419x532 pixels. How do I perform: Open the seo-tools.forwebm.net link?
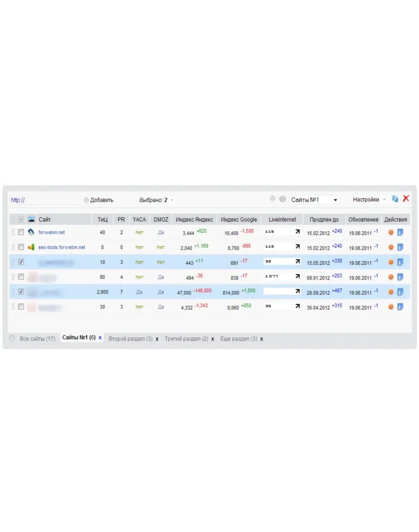click(62, 247)
